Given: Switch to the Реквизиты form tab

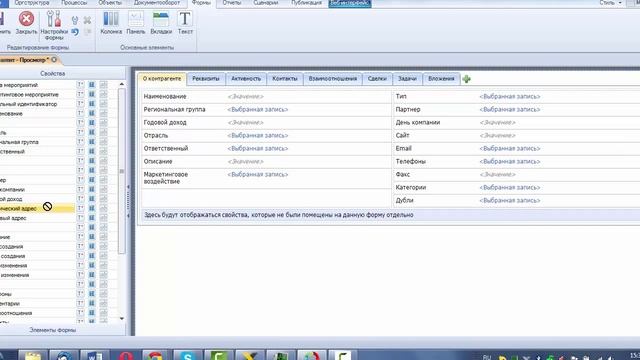Looking at the screenshot, I should [206, 79].
